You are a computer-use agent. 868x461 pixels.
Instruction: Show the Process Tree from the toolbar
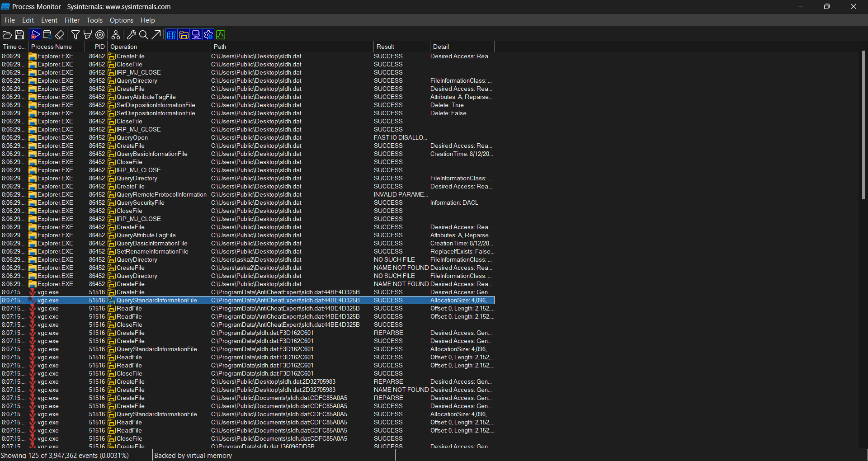(116, 35)
